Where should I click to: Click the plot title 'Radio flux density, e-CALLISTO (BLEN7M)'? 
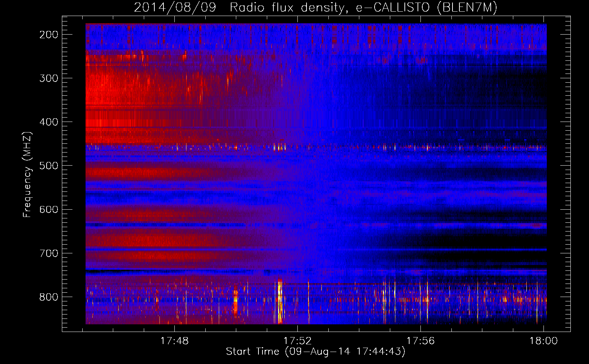(x=363, y=7)
